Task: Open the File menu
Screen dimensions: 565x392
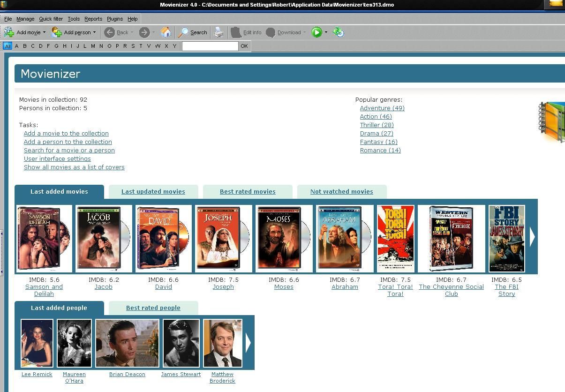Action: (8, 19)
